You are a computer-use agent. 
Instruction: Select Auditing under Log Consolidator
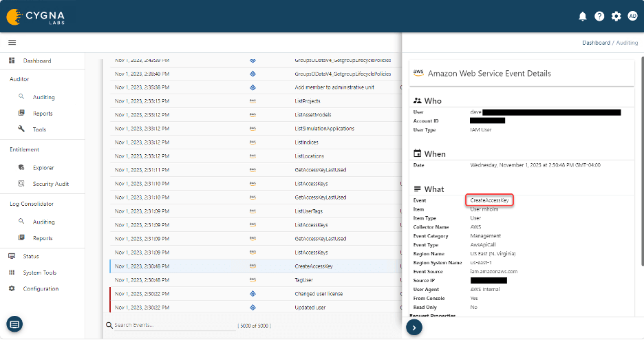[x=43, y=222]
